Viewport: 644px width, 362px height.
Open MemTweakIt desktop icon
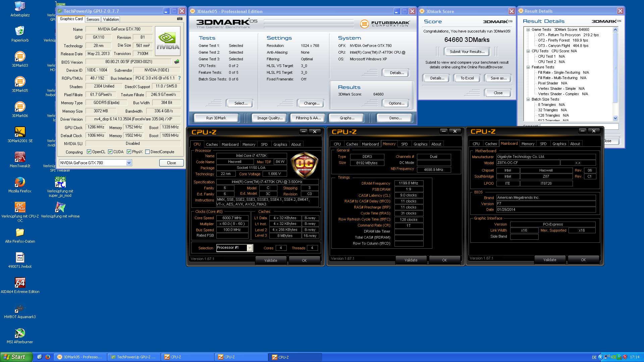pos(20,157)
